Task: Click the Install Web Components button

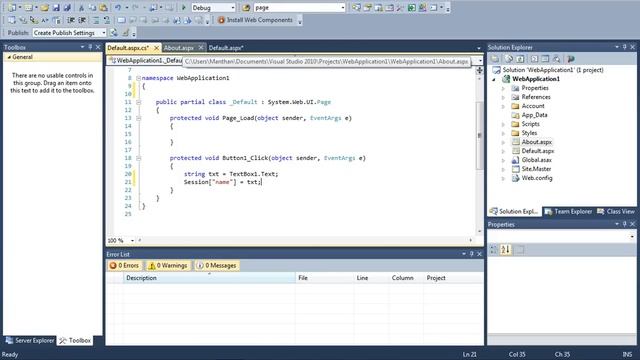Action: [x=256, y=20]
